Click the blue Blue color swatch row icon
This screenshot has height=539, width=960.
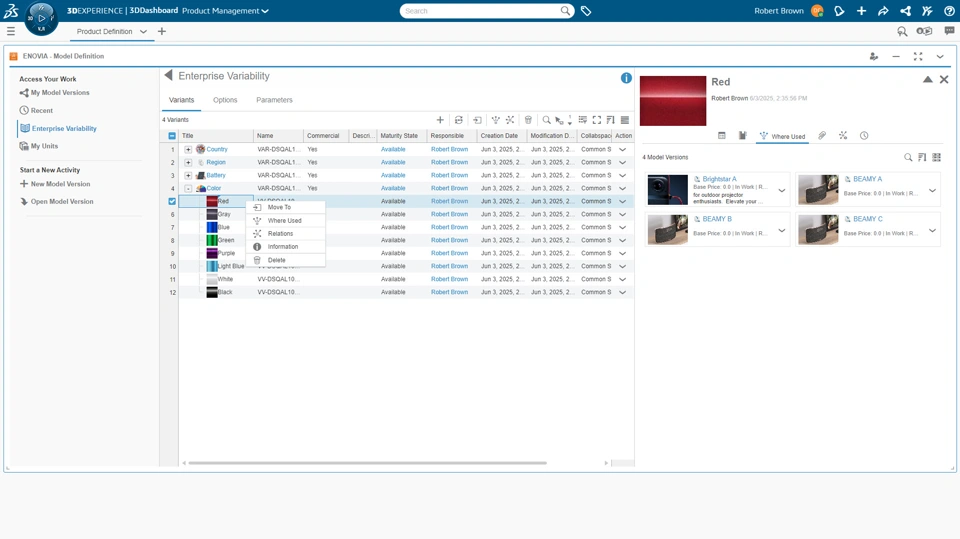[x=212, y=227]
